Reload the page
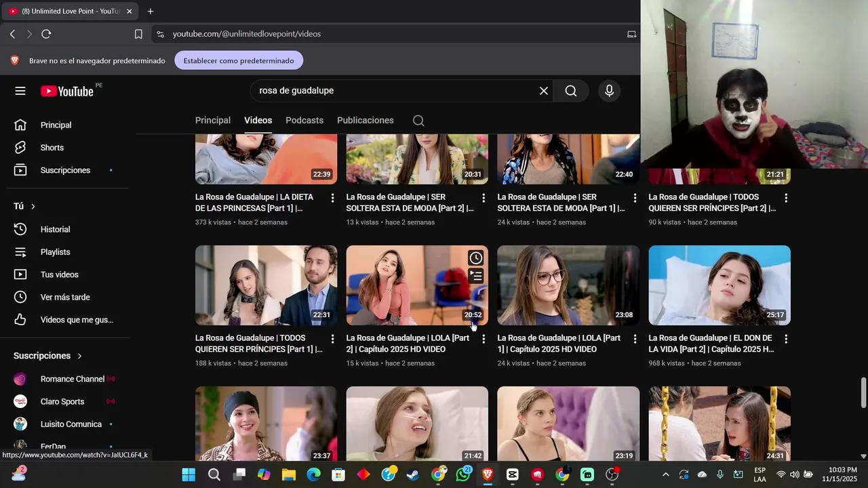 [46, 34]
